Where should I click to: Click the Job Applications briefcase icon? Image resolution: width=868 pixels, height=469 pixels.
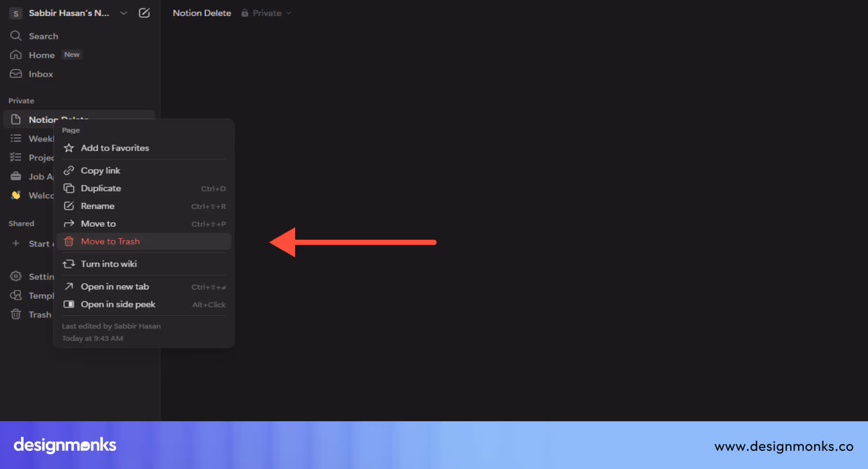tap(16, 176)
